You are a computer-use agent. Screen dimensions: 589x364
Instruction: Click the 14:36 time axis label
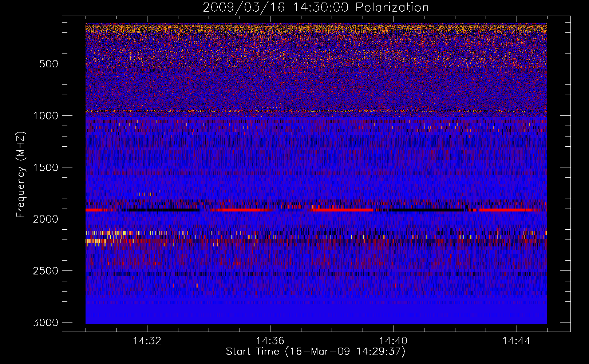(270, 341)
